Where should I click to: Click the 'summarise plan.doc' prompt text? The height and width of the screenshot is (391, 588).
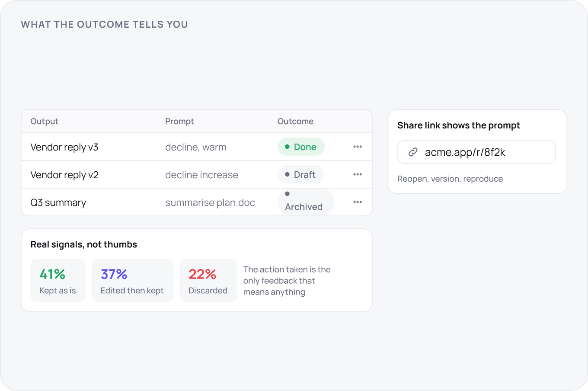point(210,202)
